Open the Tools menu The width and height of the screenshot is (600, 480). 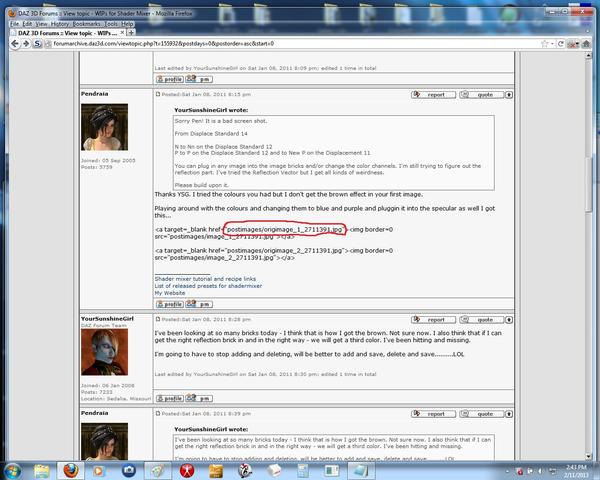pos(111,24)
